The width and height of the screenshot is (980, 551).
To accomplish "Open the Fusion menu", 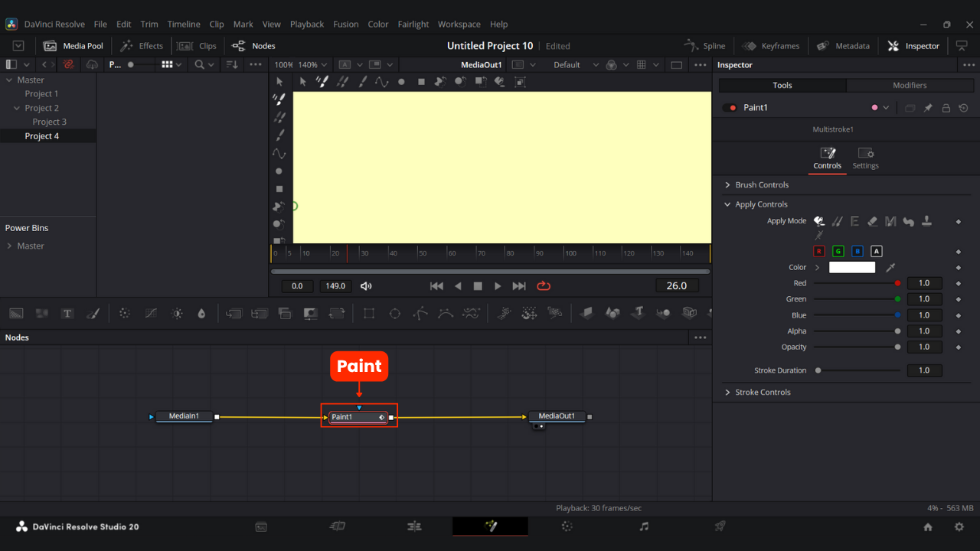I will 345,24.
